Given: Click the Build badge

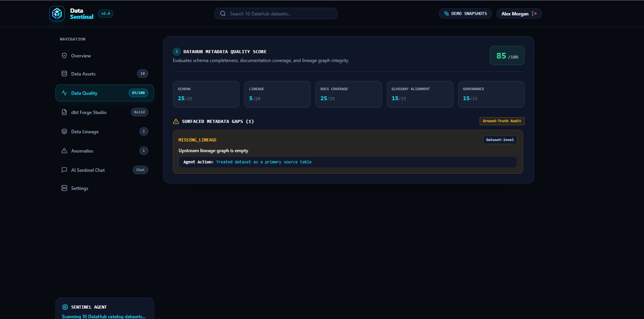Looking at the screenshot, I should [139, 112].
